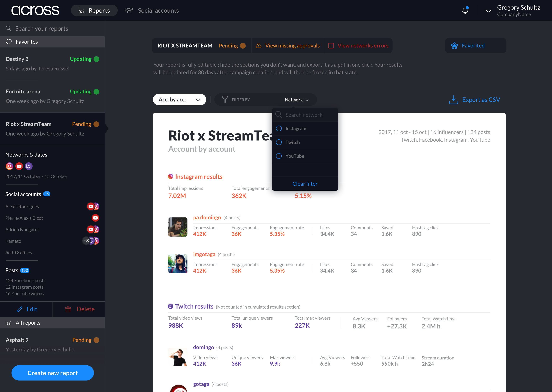Open the Reports tab
552x392 pixels.
click(94, 10)
